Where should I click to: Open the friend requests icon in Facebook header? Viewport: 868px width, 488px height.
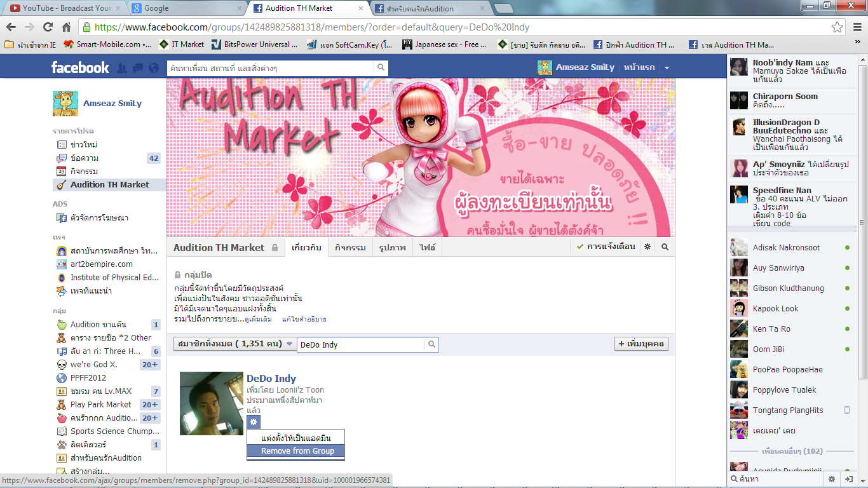122,68
